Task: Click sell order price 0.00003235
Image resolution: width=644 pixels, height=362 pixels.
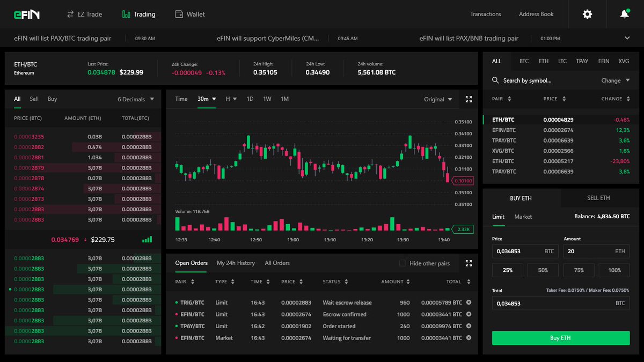Action: tap(29, 137)
